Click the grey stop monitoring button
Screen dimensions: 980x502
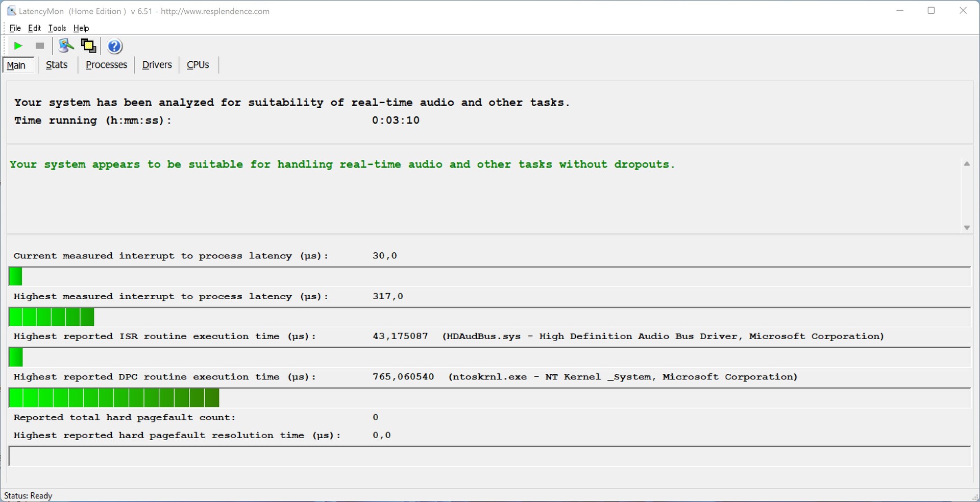pyautogui.click(x=40, y=46)
